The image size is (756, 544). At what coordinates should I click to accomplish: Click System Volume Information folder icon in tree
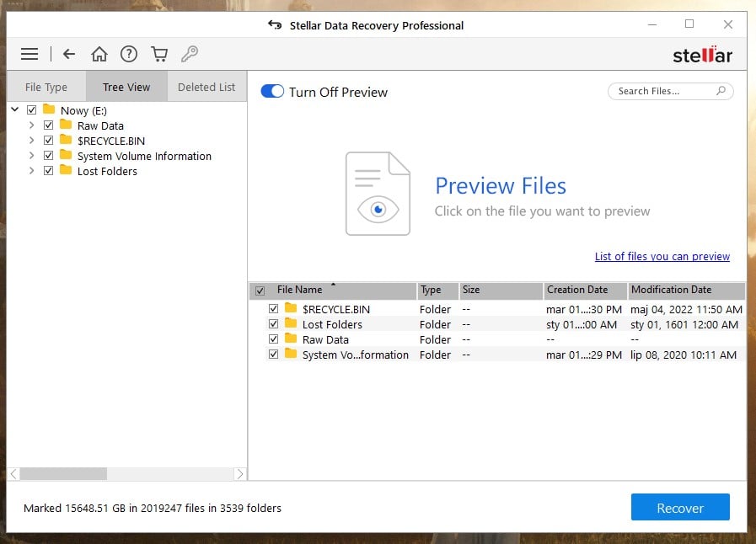pos(66,155)
